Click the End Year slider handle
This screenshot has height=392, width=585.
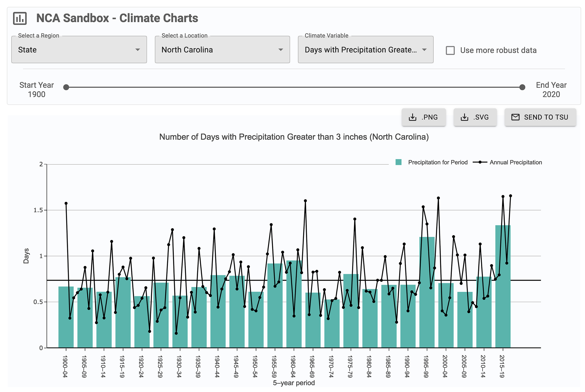(x=522, y=87)
